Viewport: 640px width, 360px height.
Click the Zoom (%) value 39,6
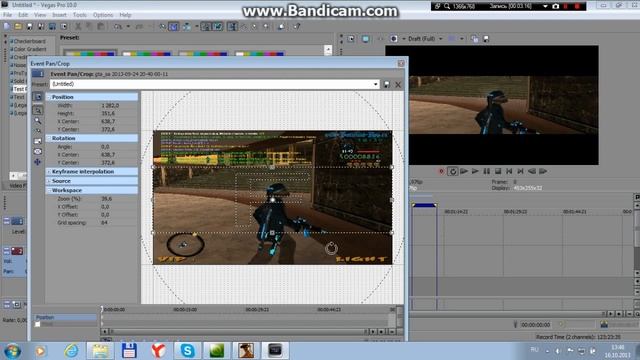pos(106,199)
